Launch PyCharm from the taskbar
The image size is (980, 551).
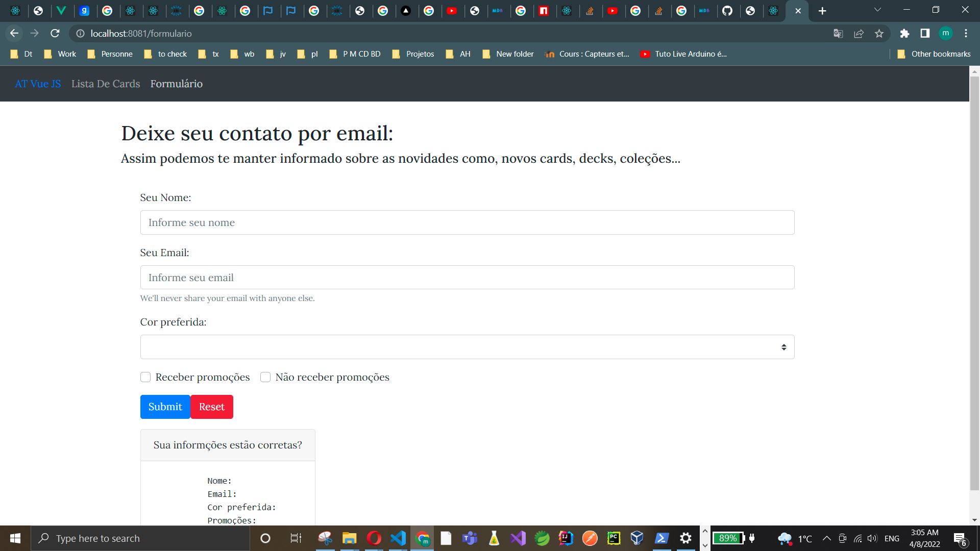coord(613,538)
